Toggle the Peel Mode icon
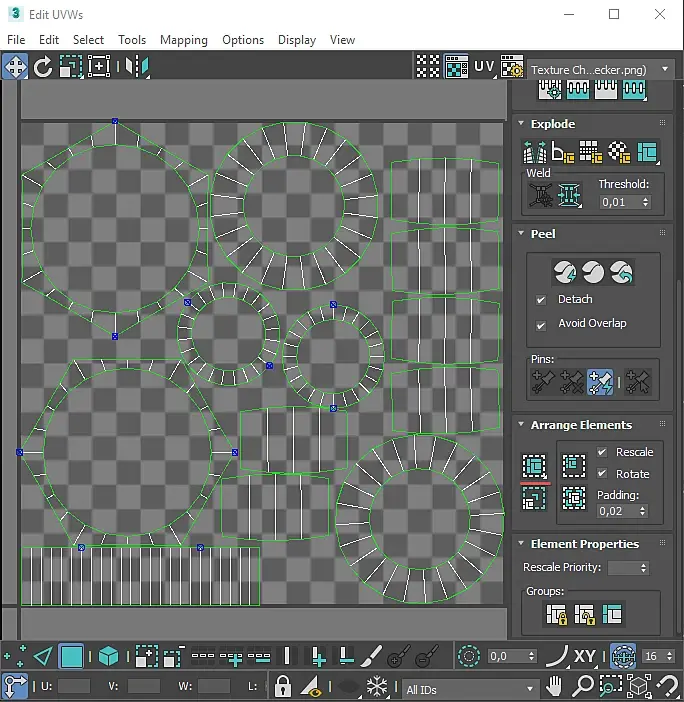 click(x=593, y=272)
